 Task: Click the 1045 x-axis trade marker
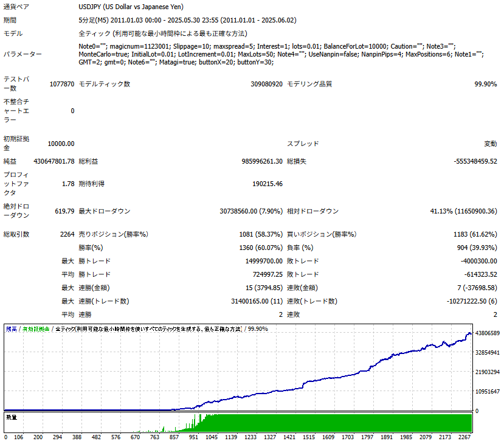(212, 437)
